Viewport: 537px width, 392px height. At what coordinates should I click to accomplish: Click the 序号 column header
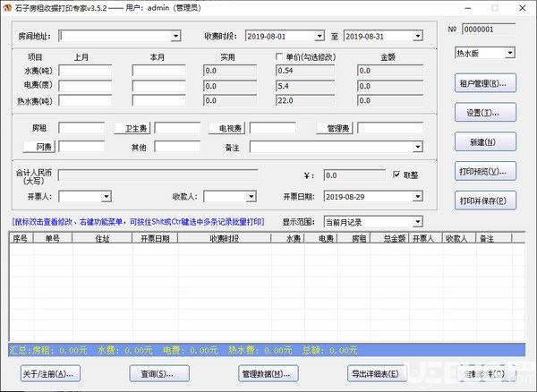21,238
